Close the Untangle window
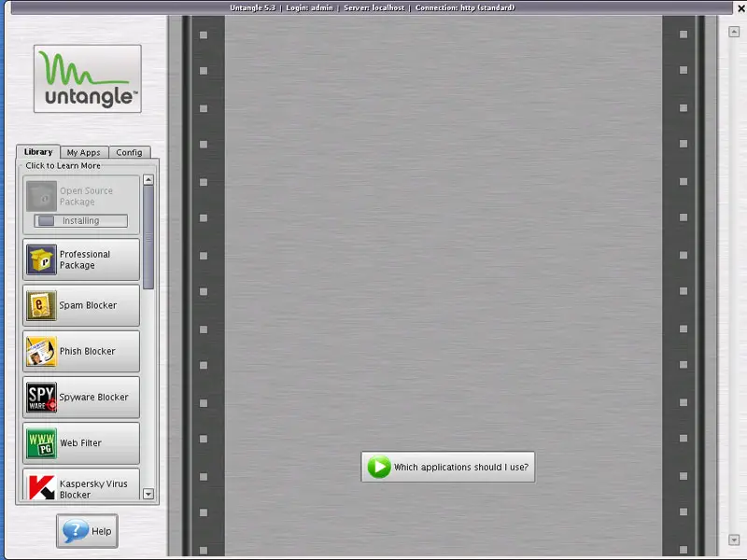The width and height of the screenshot is (747, 560). (741, 8)
